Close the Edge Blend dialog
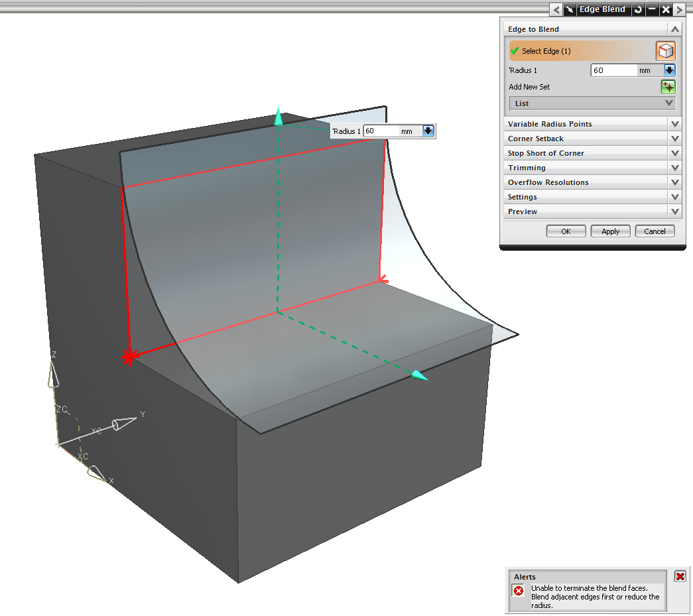 [666, 9]
